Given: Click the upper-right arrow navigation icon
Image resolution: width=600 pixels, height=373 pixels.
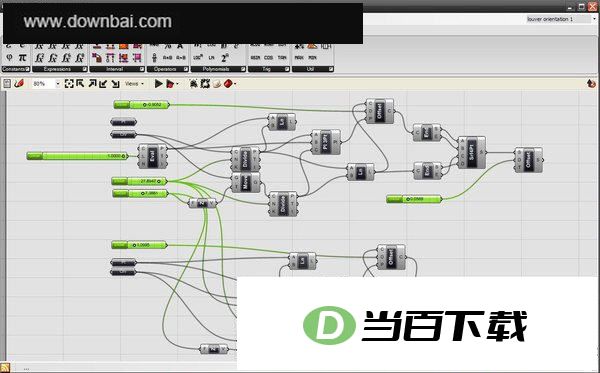Looking at the screenshot, I should (x=92, y=83).
